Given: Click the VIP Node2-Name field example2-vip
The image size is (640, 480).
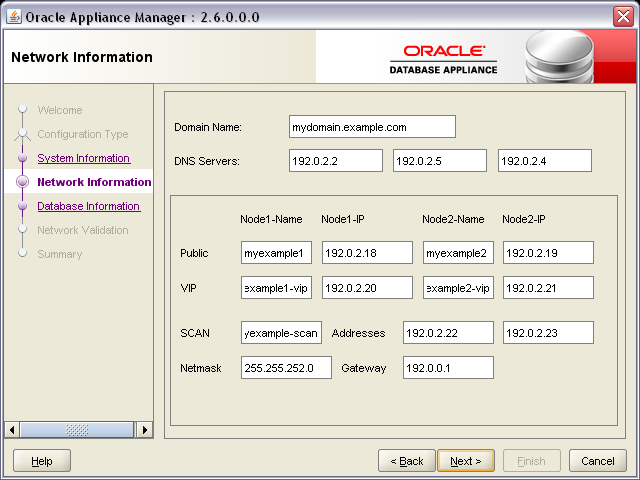Looking at the screenshot, I should coord(458,288).
